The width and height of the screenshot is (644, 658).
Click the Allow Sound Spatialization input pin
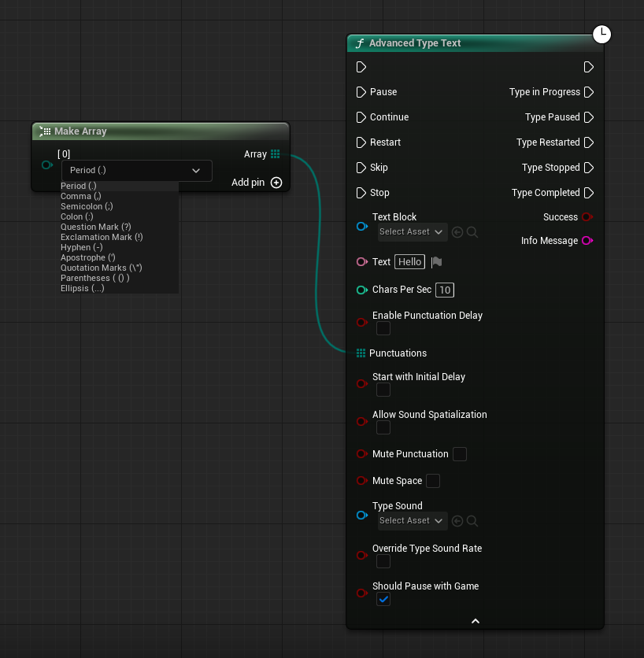pos(362,421)
